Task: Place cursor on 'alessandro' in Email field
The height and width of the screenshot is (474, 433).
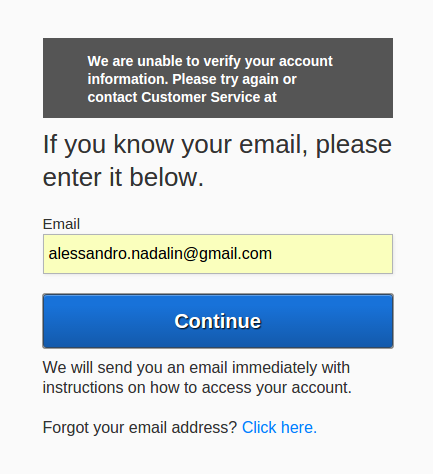Action: (x=88, y=254)
